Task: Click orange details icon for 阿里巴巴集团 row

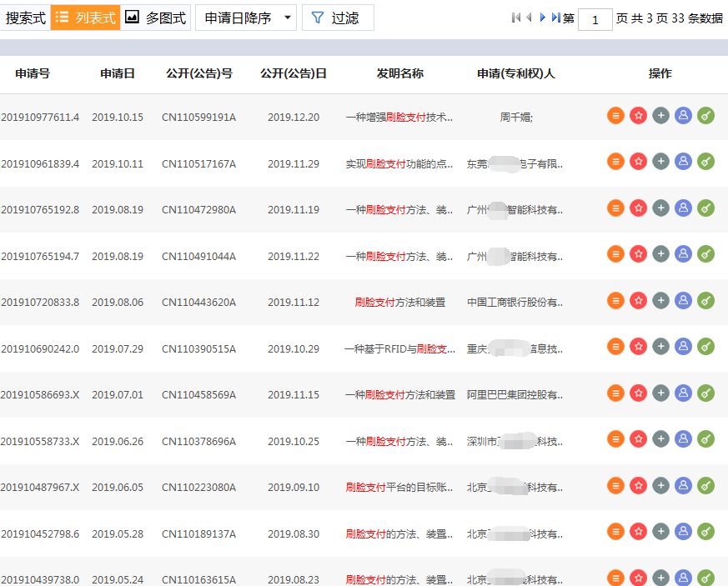Action: [615, 393]
